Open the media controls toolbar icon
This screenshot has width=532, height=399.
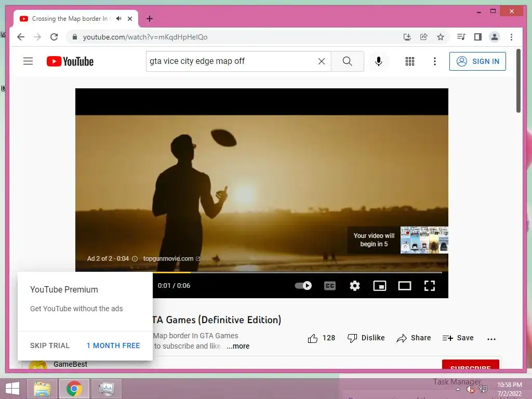pos(461,37)
